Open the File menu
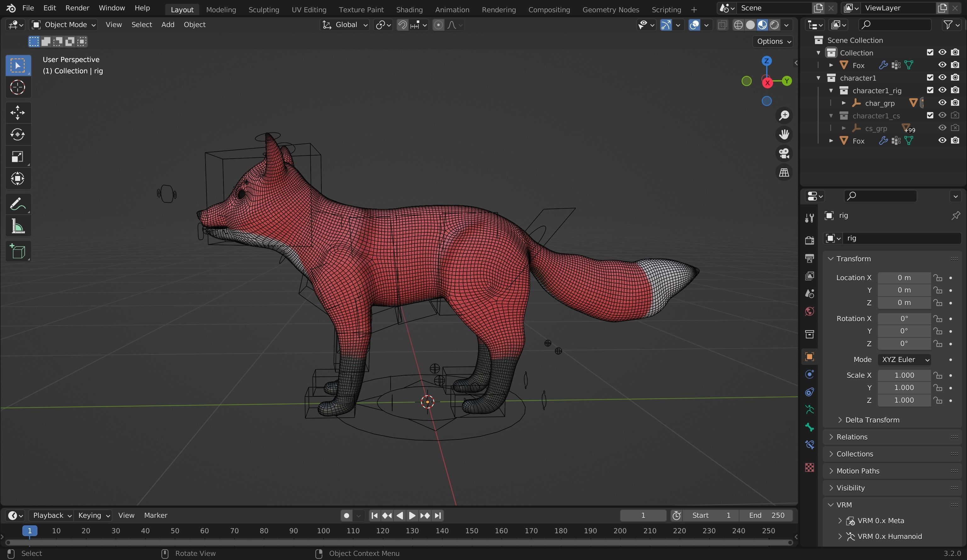967x560 pixels. 28,8
